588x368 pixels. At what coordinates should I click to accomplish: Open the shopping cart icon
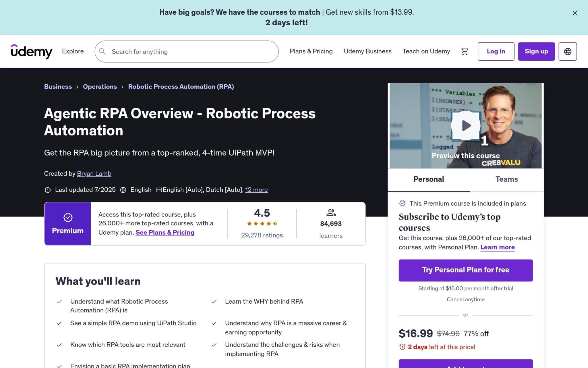point(464,51)
